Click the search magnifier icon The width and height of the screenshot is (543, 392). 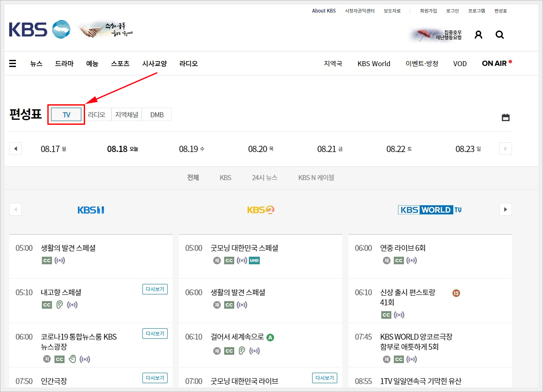(x=500, y=35)
